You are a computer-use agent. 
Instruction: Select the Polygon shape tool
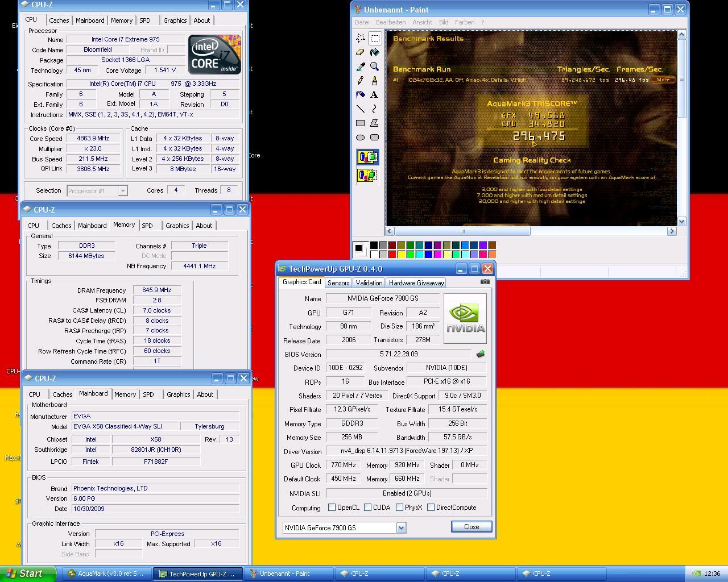click(375, 123)
